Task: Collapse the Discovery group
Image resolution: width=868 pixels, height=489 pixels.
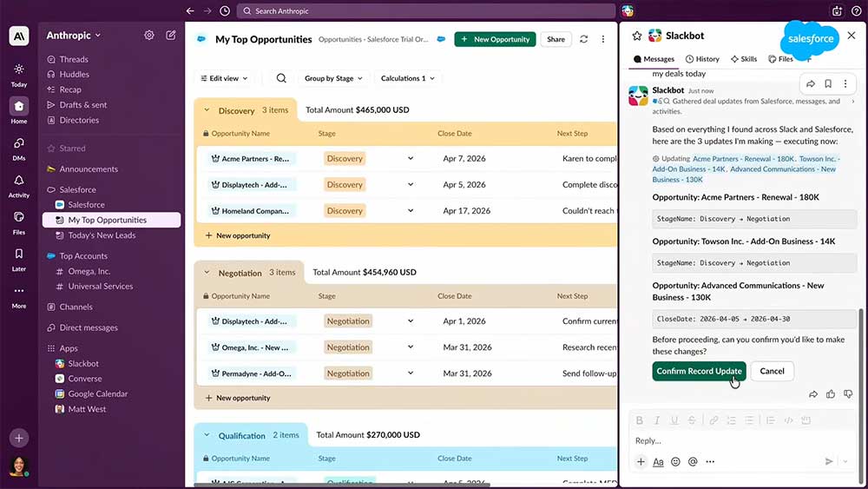Action: (207, 110)
